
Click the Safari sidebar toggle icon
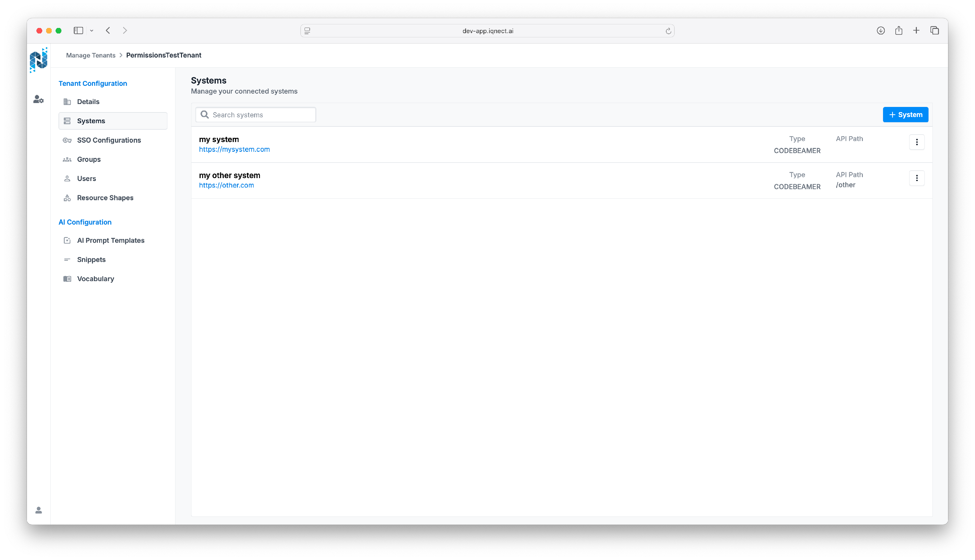[x=78, y=30]
